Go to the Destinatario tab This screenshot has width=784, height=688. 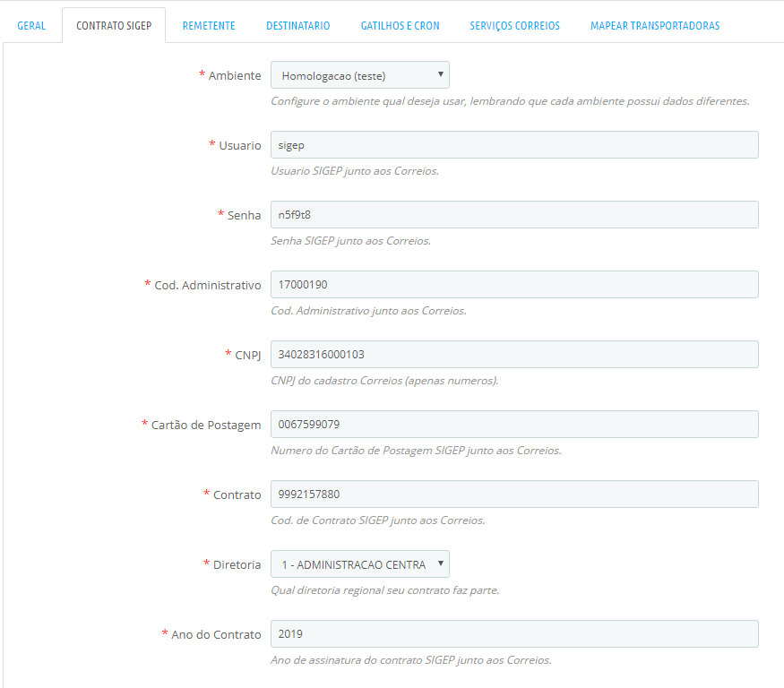pyautogui.click(x=297, y=26)
